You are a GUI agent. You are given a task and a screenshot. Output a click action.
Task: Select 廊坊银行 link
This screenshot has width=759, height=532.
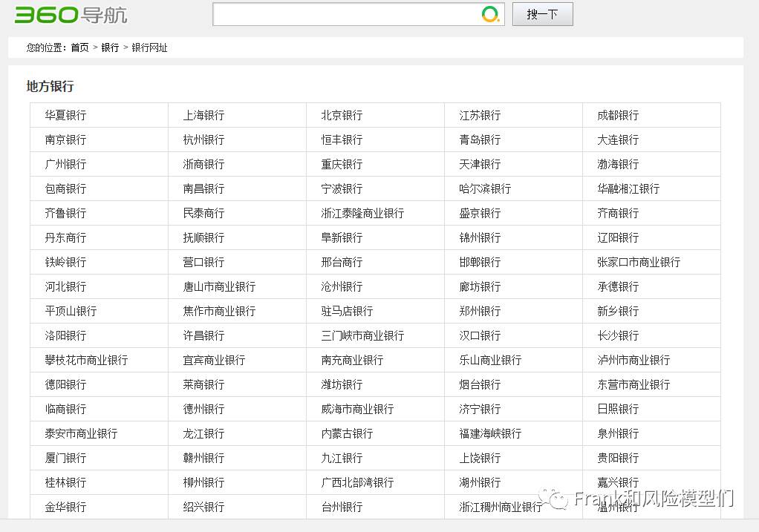click(x=480, y=286)
